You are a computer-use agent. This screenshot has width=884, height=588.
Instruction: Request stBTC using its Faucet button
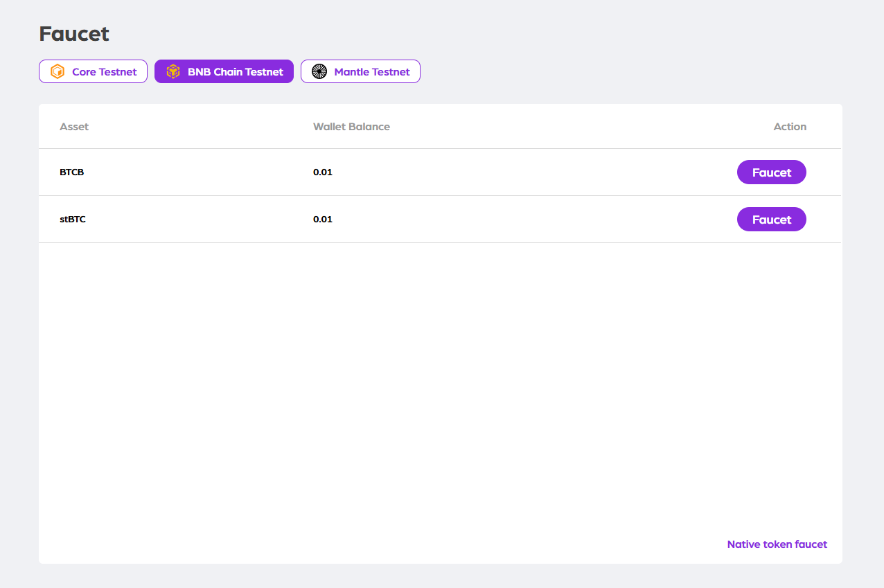771,220
